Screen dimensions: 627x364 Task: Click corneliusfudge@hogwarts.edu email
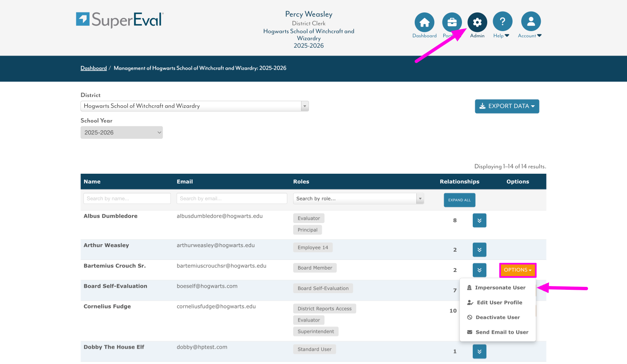point(216,306)
